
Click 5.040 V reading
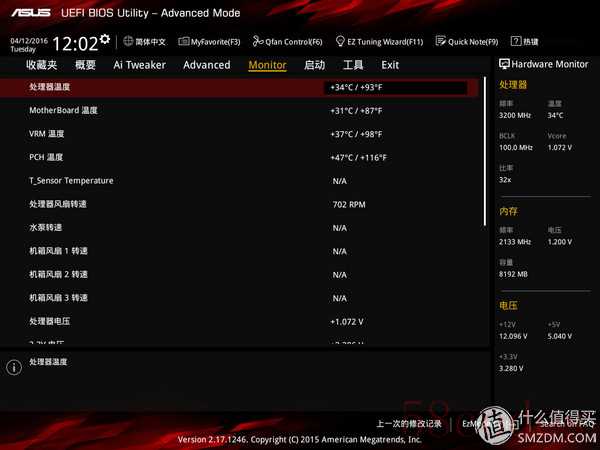coord(560,336)
